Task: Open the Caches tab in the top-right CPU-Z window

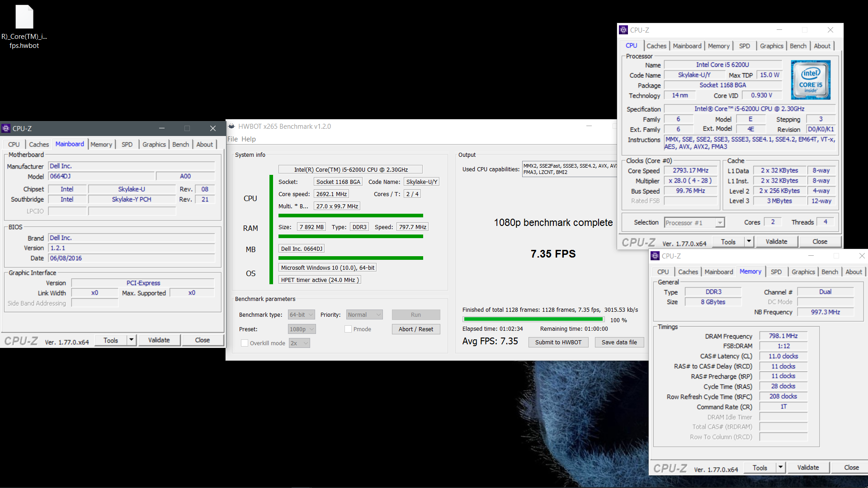Action: (656, 46)
